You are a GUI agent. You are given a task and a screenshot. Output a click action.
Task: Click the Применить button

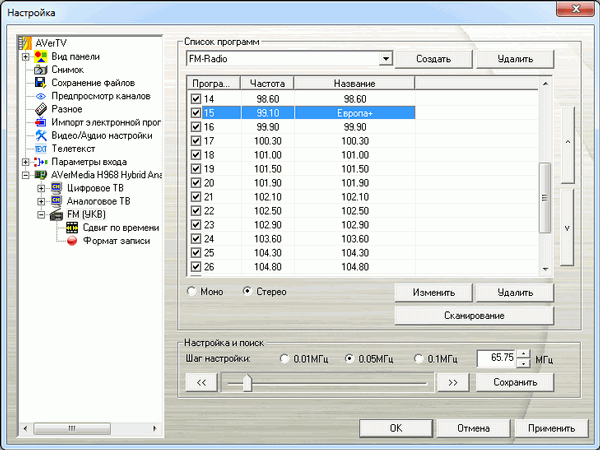point(552,428)
